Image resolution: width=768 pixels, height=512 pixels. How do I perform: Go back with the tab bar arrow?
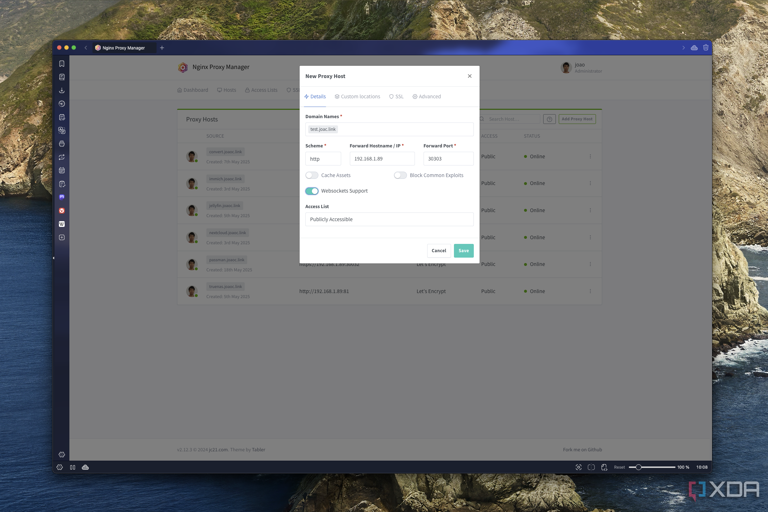point(86,48)
